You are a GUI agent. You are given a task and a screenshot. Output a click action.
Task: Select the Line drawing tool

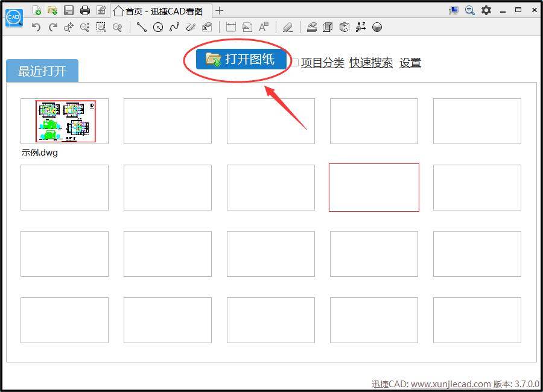click(141, 27)
